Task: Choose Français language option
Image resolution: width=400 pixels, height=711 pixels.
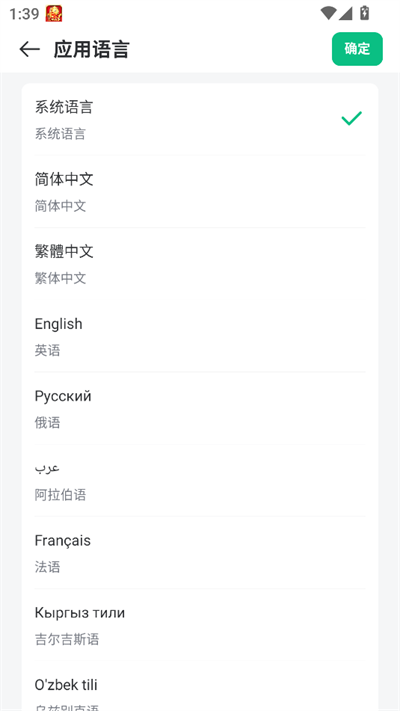Action: click(200, 552)
